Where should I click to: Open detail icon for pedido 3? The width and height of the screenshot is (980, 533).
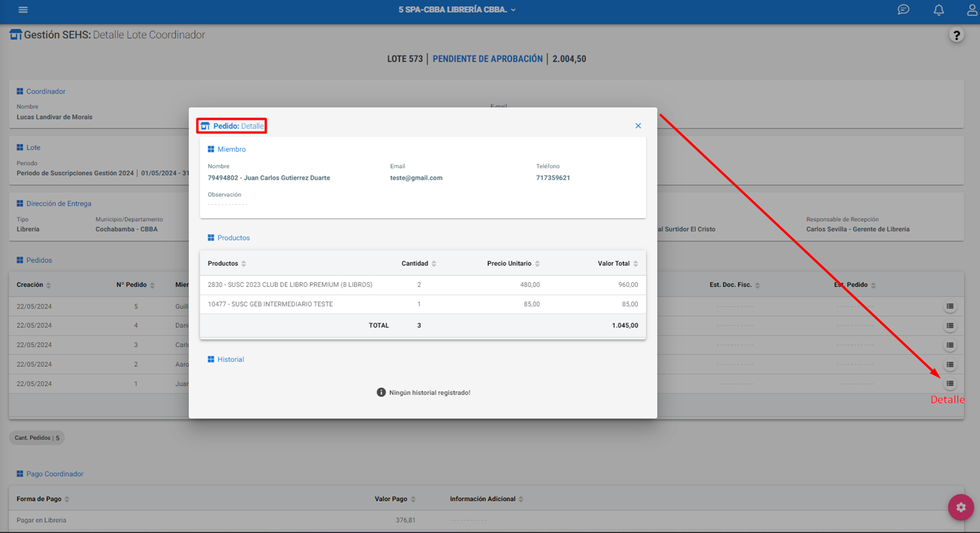pos(950,345)
